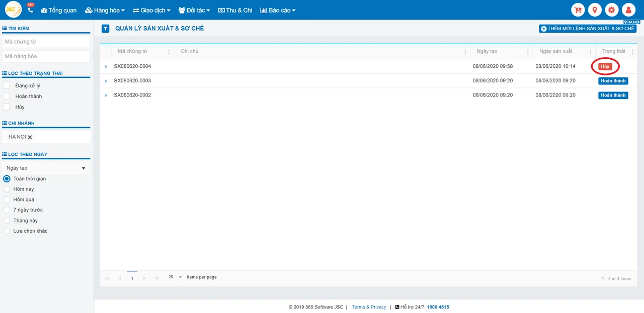
Task: Click the 365 logo icon
Action: (x=13, y=10)
